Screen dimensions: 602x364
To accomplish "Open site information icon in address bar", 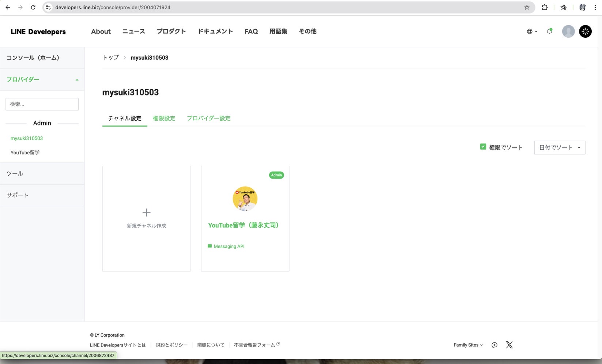I will tap(48, 7).
